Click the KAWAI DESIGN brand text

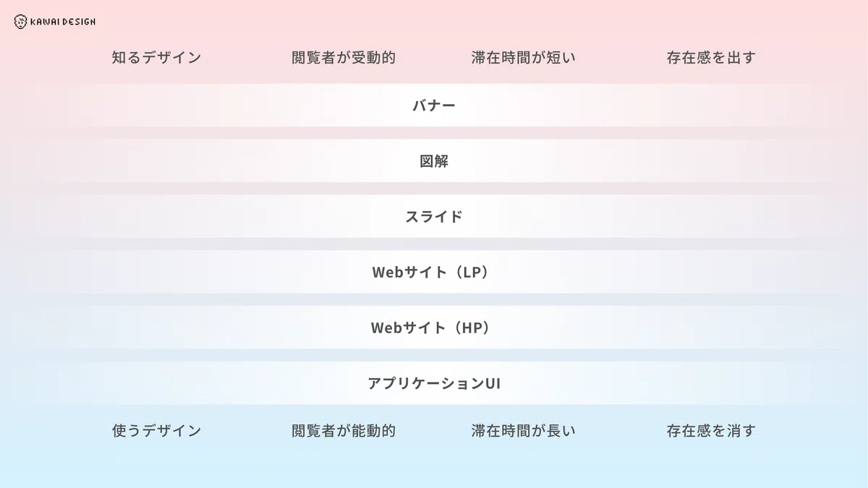[x=63, y=22]
